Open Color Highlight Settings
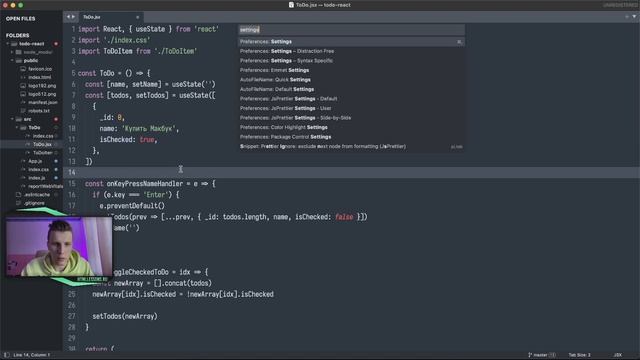 click(351, 127)
